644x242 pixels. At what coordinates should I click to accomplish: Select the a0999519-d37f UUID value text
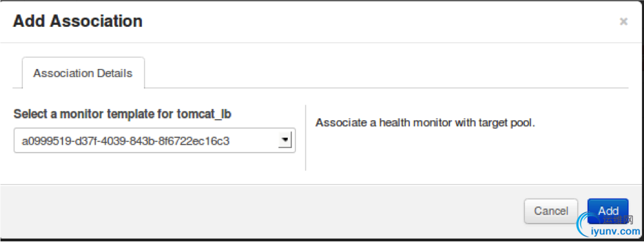(126, 141)
